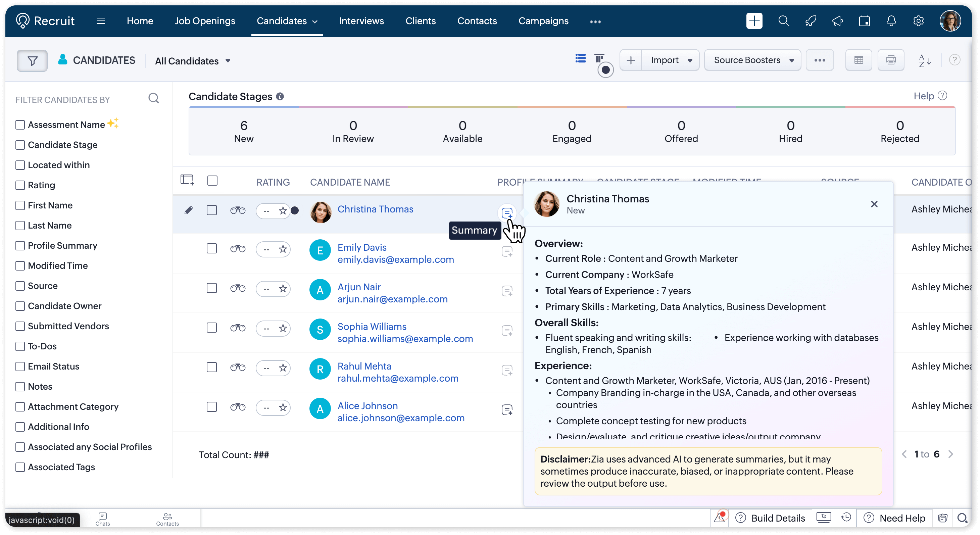The height and width of the screenshot is (535, 980).
Task: Close the Christina Thomas summary popup
Action: point(874,204)
